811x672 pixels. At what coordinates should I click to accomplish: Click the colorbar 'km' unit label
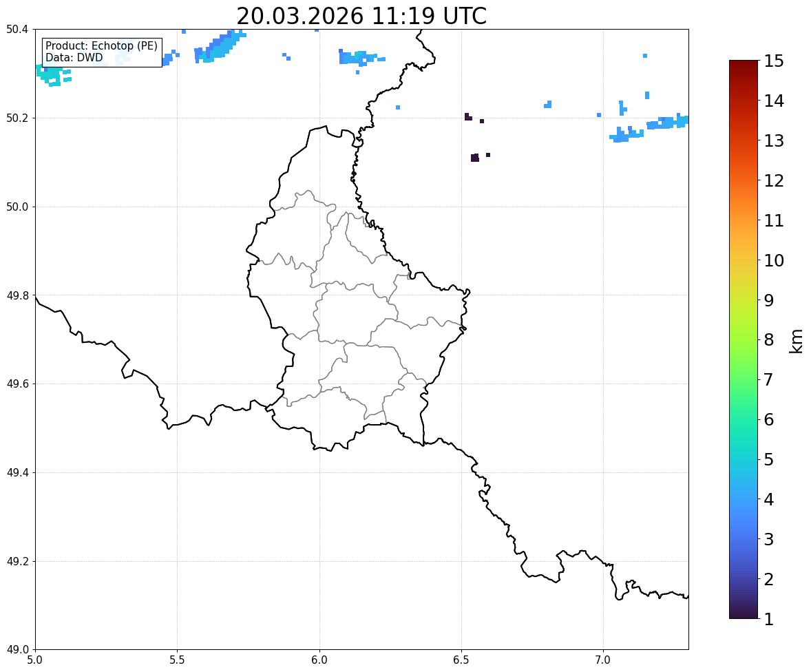coord(797,340)
